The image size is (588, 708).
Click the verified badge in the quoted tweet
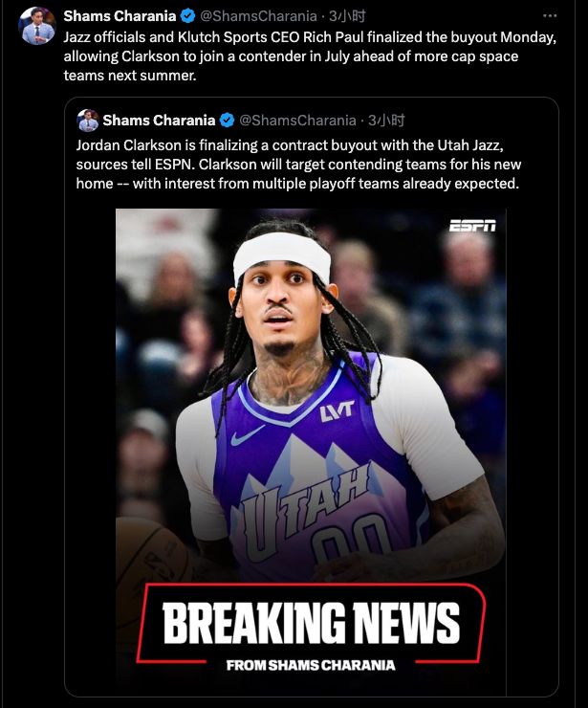click(227, 121)
